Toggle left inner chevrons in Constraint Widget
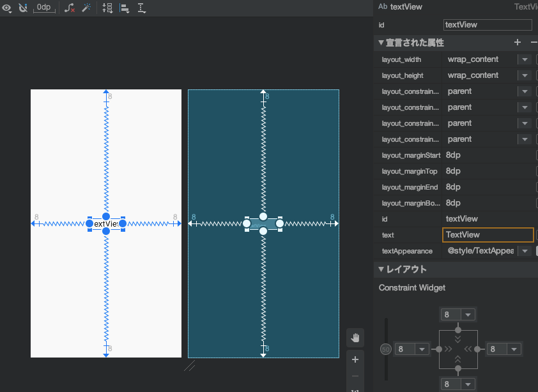Image resolution: width=538 pixels, height=392 pixels. pyautogui.click(x=448, y=349)
